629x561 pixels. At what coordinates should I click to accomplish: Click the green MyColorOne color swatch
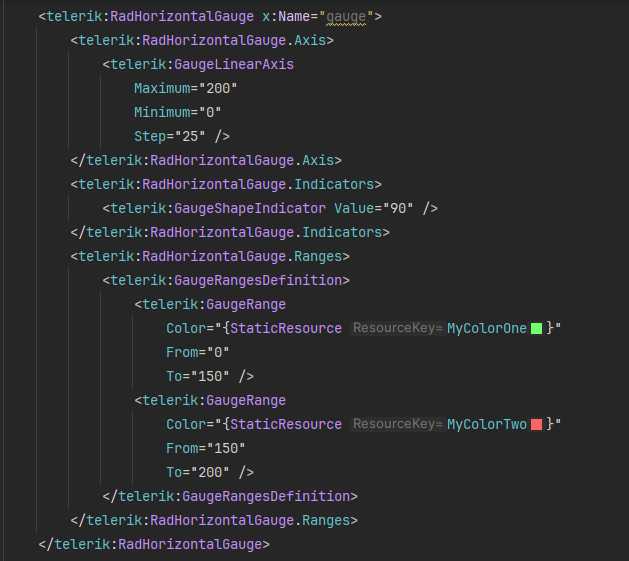click(536, 329)
